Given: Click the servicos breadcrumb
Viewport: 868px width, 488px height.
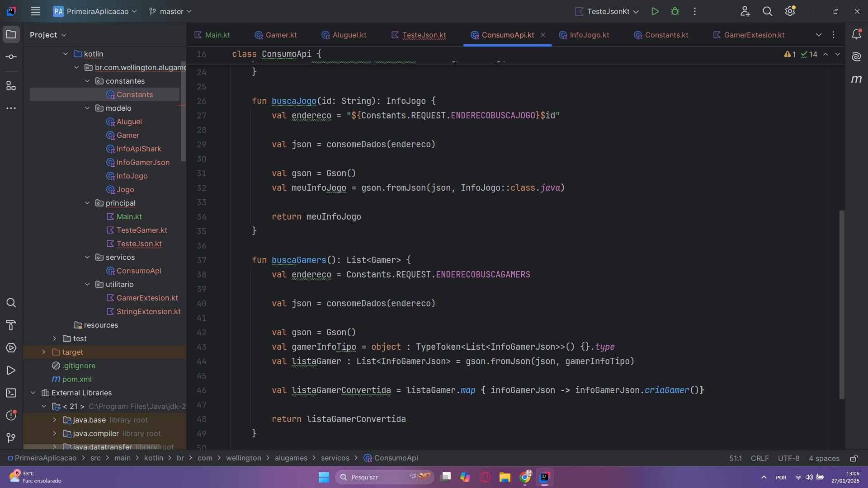Looking at the screenshot, I should point(335,458).
